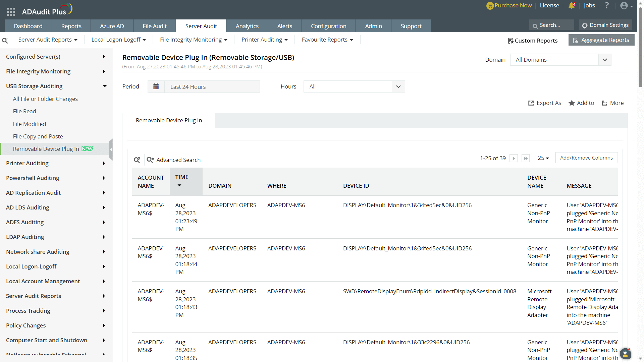The image size is (644, 362).
Task: Open the chat assistant icon
Action: tap(625, 354)
